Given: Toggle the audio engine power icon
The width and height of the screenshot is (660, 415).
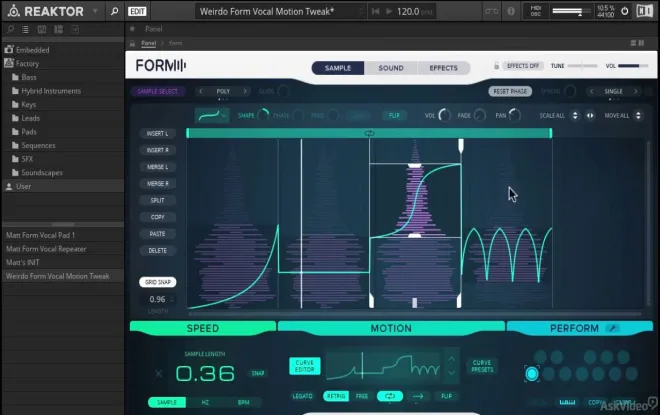Looking at the screenshot, I should coord(625,11).
